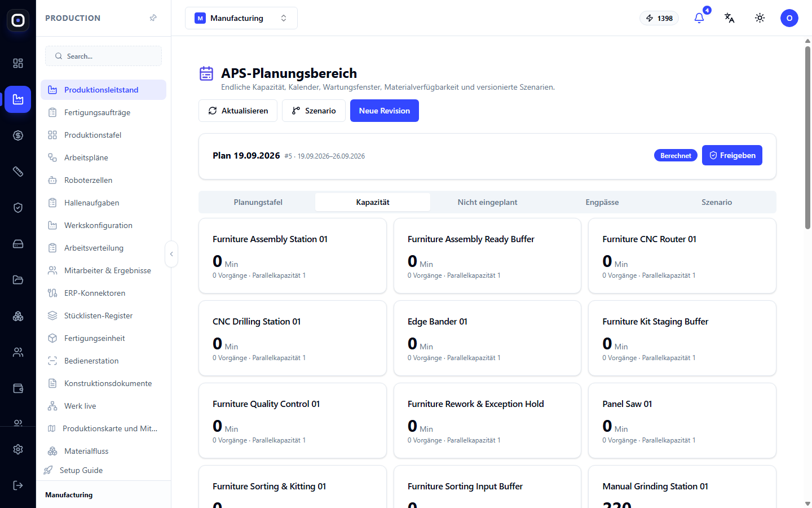Collapse the sidebar with chevron handle

coord(171,254)
